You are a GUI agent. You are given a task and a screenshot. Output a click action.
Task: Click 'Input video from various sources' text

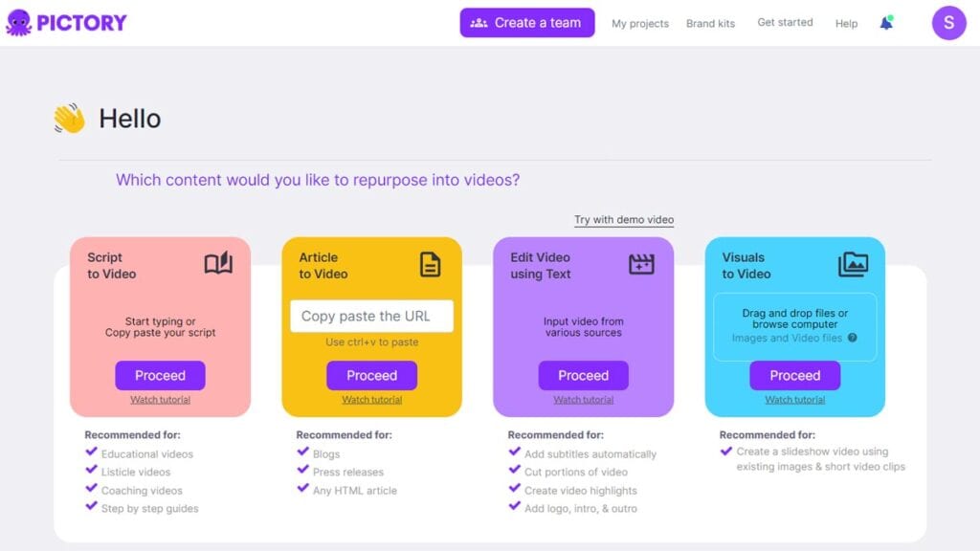[x=583, y=327]
